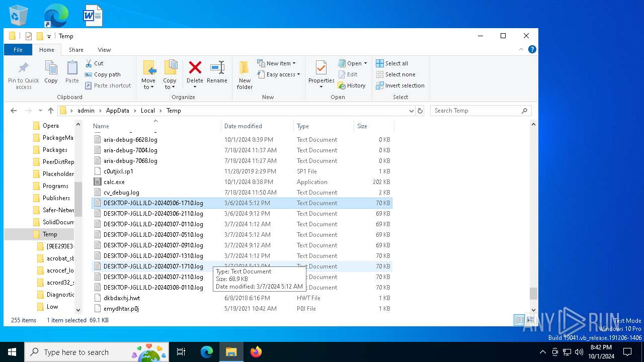The height and width of the screenshot is (362, 644).
Task: Open Task View on taskbar
Action: (x=181, y=352)
